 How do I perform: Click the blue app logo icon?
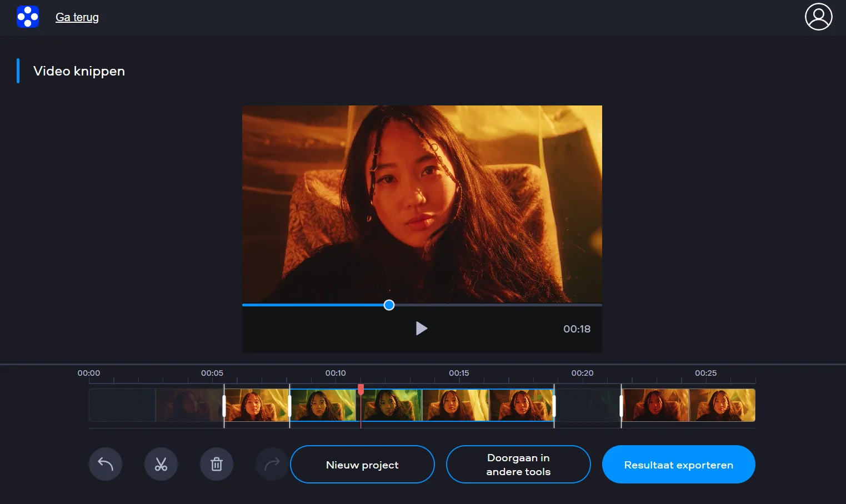(28, 17)
